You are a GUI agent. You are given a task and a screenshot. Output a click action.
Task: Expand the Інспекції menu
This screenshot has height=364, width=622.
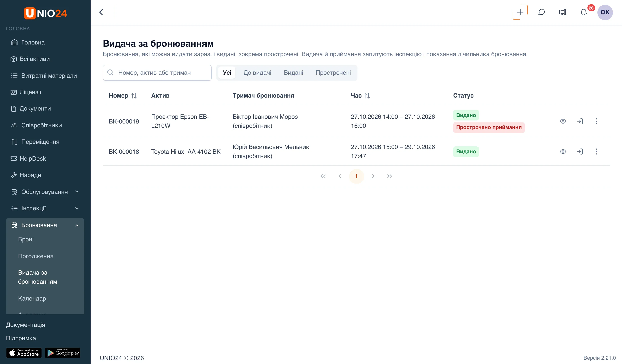tap(45, 208)
